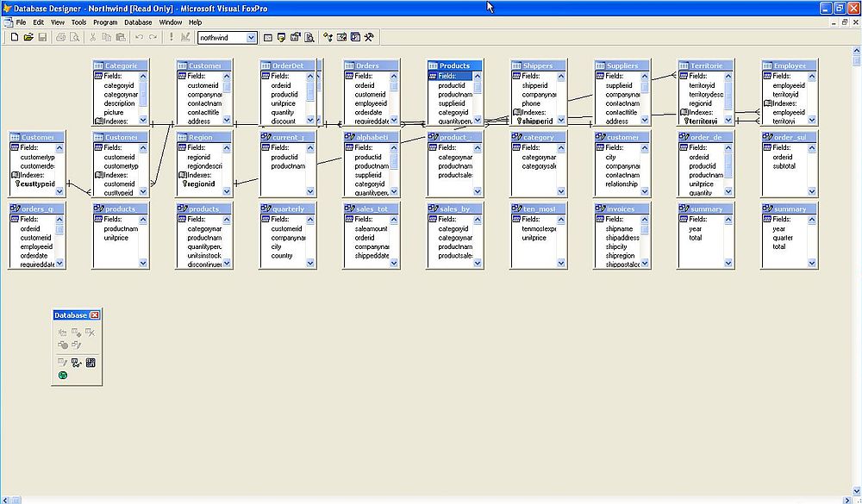This screenshot has height=504, width=862.
Task: Open the Help menu
Action: pos(195,22)
